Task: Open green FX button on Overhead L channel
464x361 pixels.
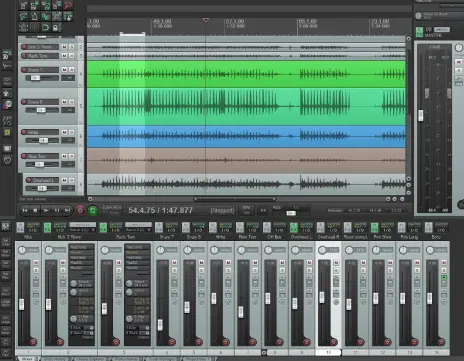Action: coord(293,227)
